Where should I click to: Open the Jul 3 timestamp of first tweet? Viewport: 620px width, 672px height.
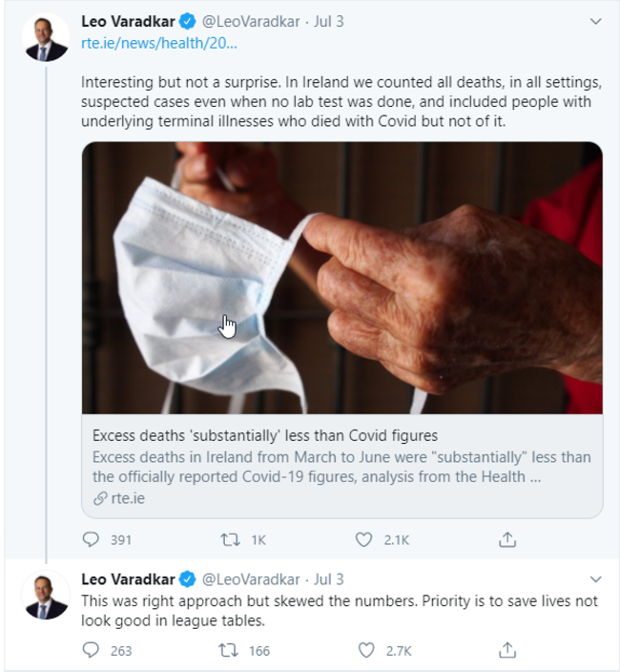(x=328, y=21)
